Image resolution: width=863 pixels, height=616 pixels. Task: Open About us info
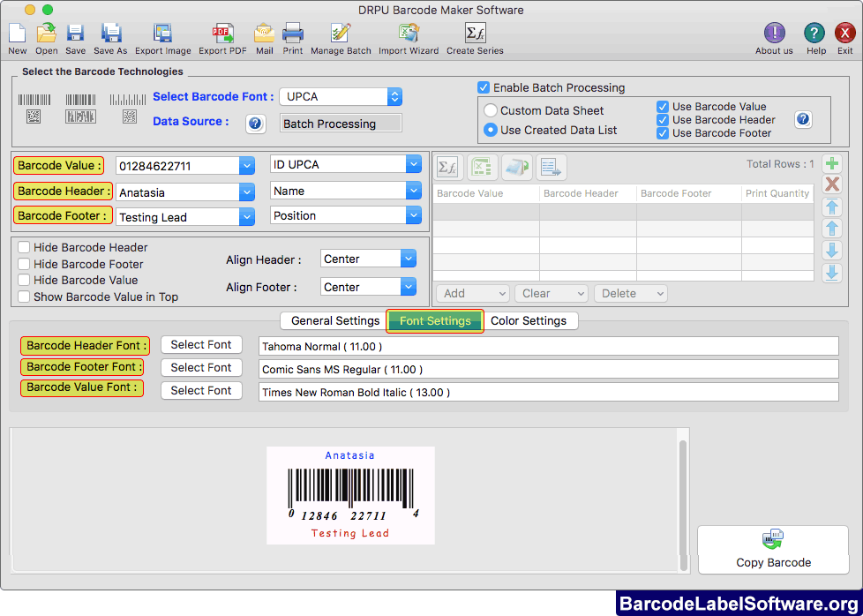point(774,34)
